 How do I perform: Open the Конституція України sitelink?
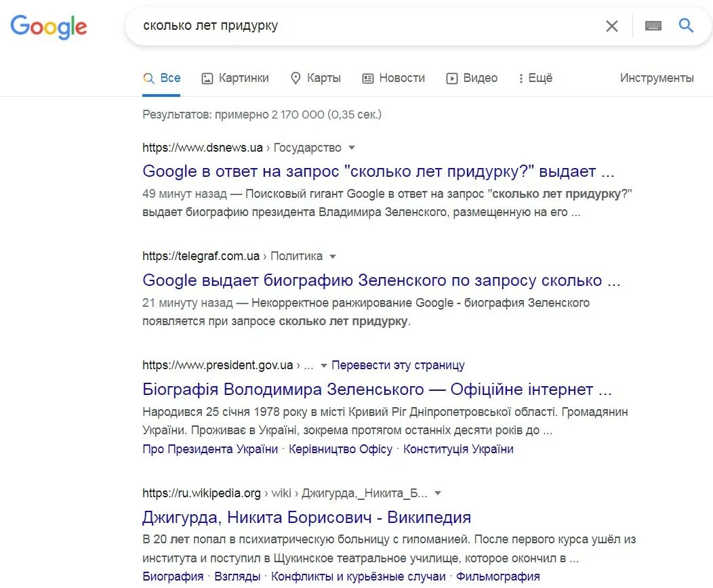458,449
